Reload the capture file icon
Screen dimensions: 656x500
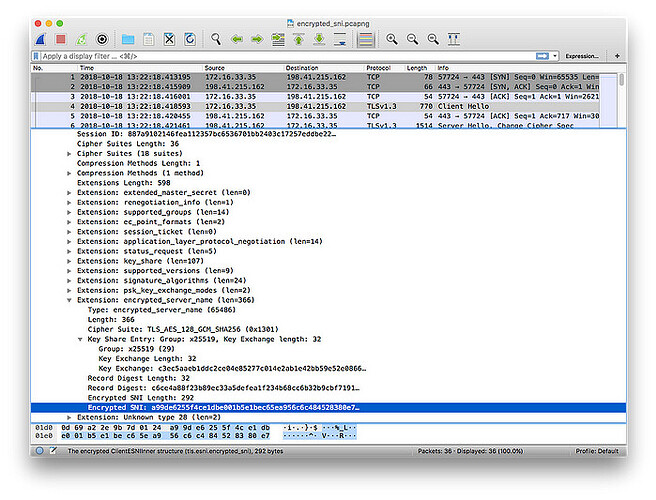(190, 39)
